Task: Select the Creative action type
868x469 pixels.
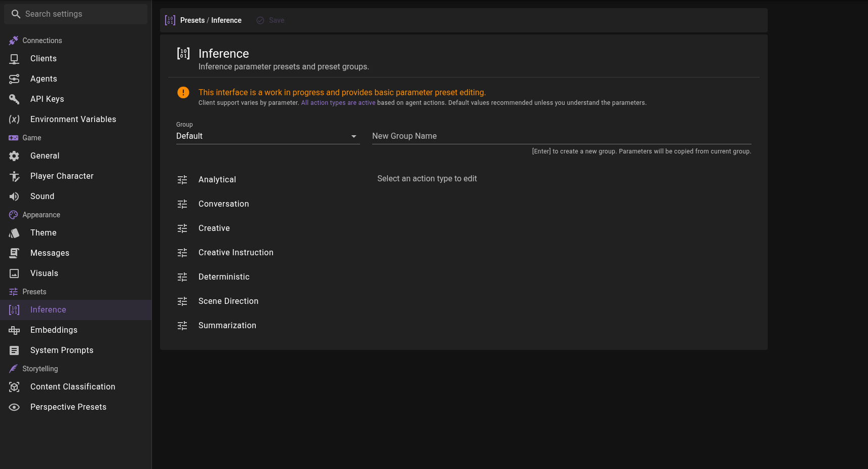Action: tap(268, 228)
